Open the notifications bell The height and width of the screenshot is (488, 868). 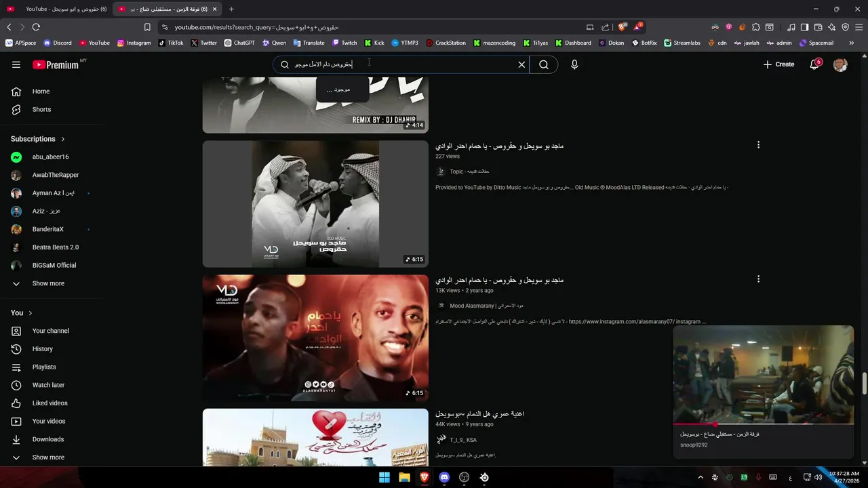815,64
